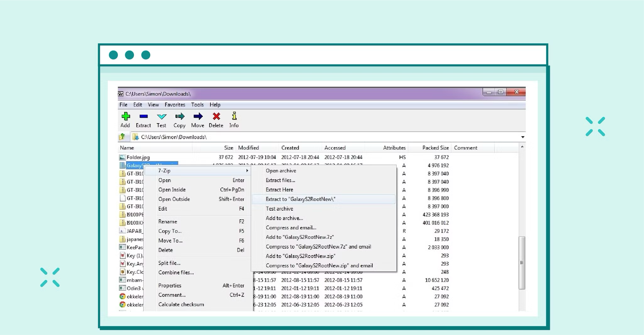Choose Extract to "GalaxyS2RootNew\" option

300,199
